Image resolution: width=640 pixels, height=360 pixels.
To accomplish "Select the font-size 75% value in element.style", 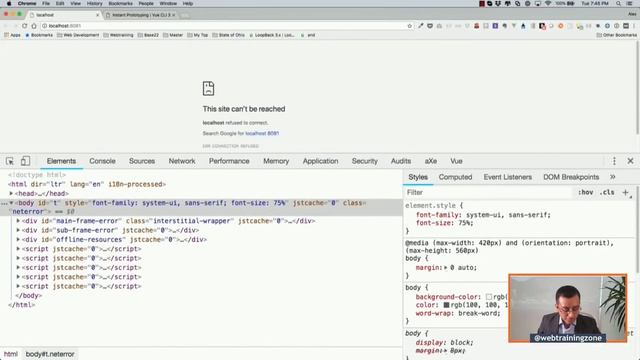I will pos(465,223).
